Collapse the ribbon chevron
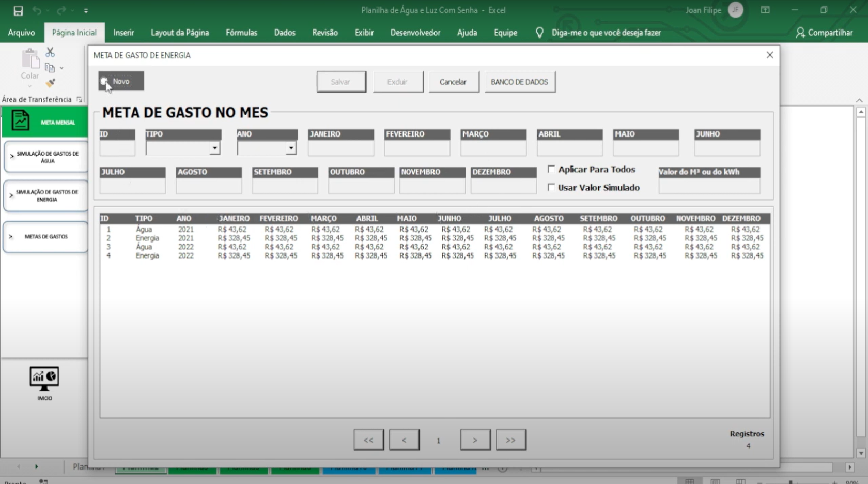Image resolution: width=868 pixels, height=484 pixels. click(x=859, y=100)
